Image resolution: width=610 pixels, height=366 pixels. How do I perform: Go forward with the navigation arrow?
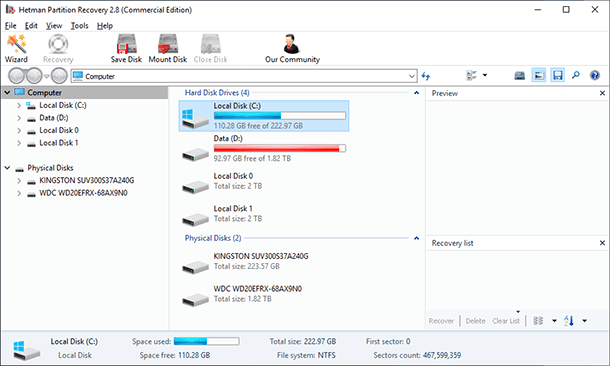34,76
